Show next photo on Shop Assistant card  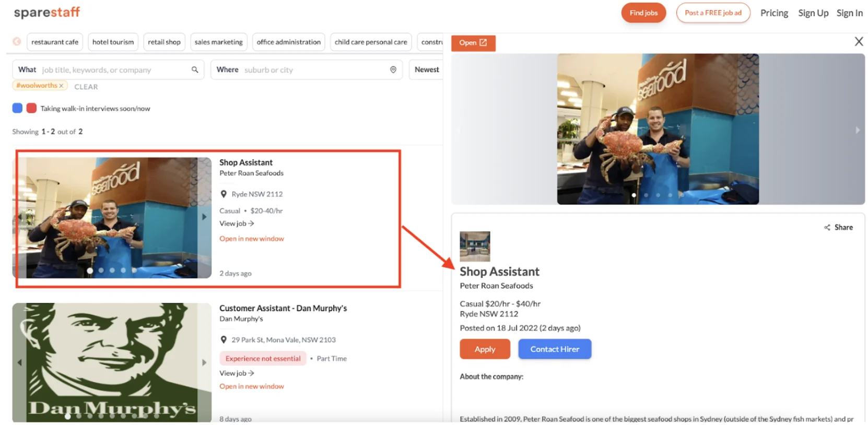coord(204,217)
